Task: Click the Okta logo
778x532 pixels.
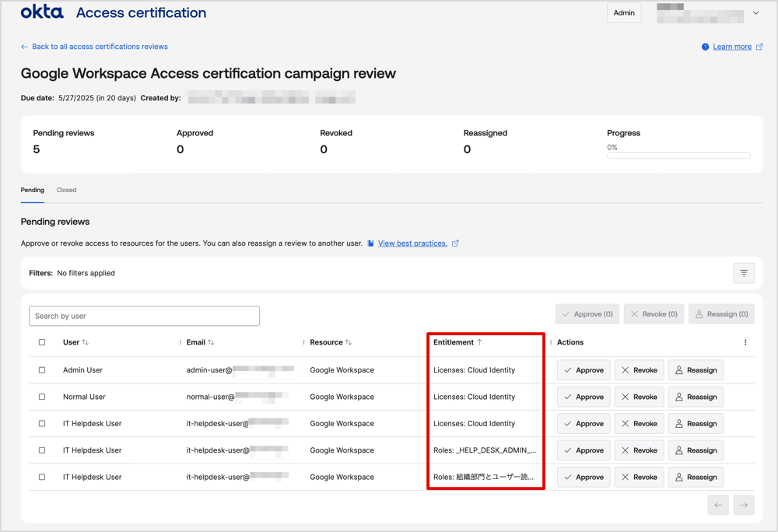Action: [42, 12]
